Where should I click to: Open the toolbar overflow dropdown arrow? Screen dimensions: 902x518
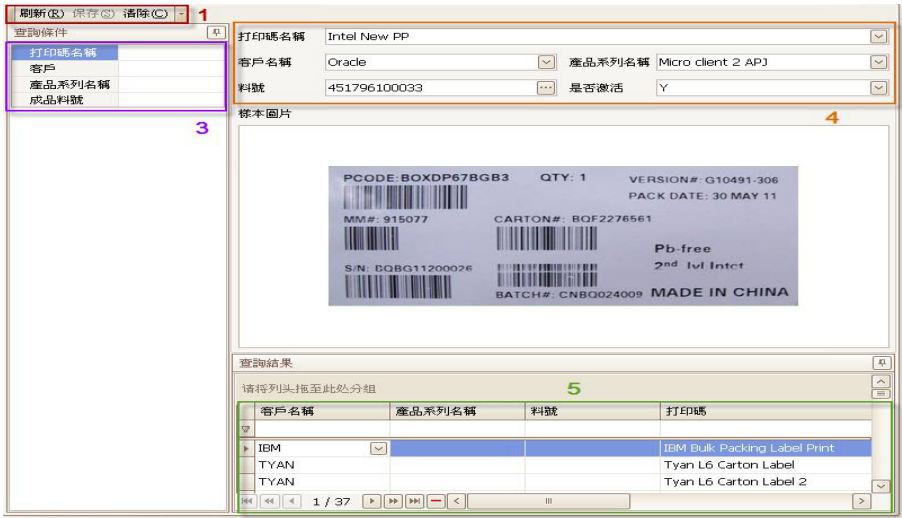point(181,14)
